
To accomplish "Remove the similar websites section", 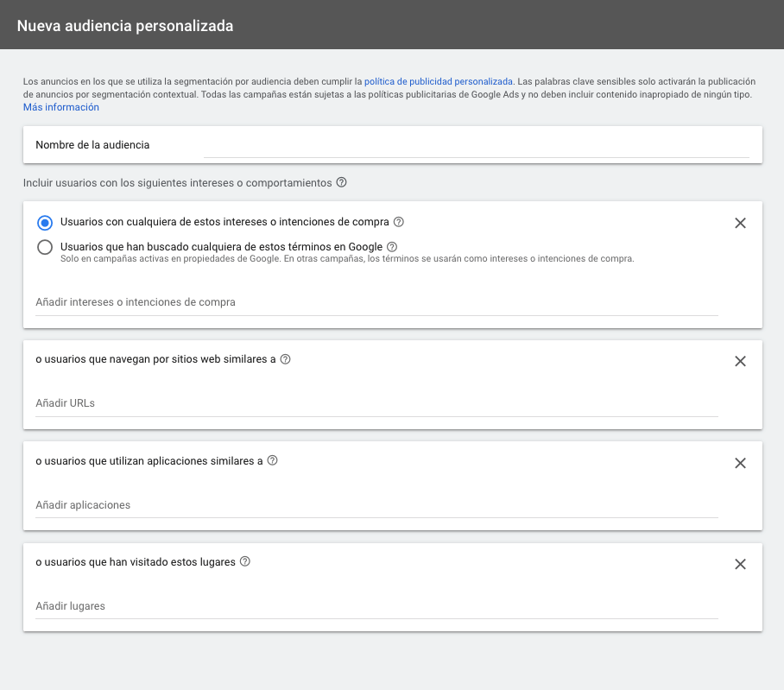I will 740,361.
